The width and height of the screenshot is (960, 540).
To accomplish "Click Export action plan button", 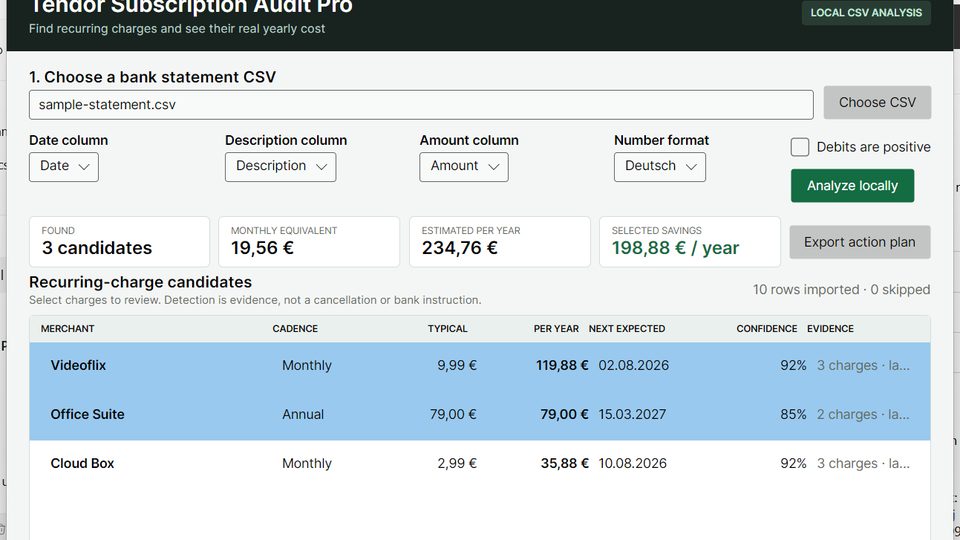I will [x=860, y=242].
